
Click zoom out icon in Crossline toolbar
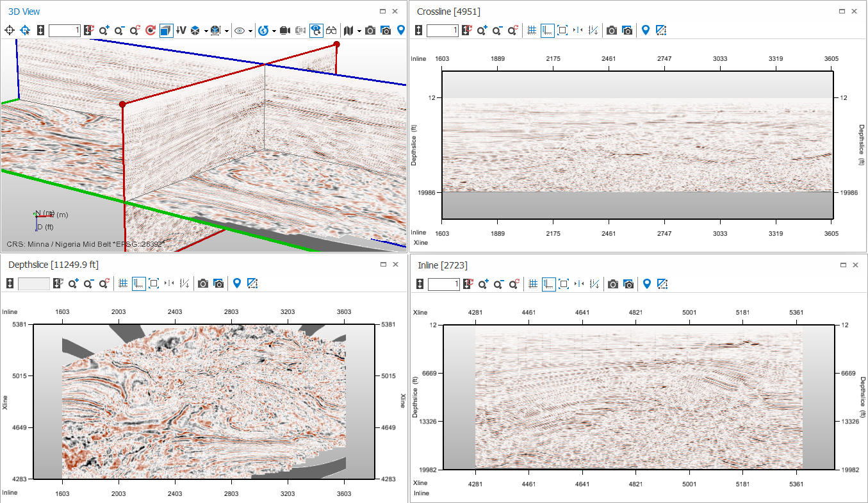pos(498,30)
